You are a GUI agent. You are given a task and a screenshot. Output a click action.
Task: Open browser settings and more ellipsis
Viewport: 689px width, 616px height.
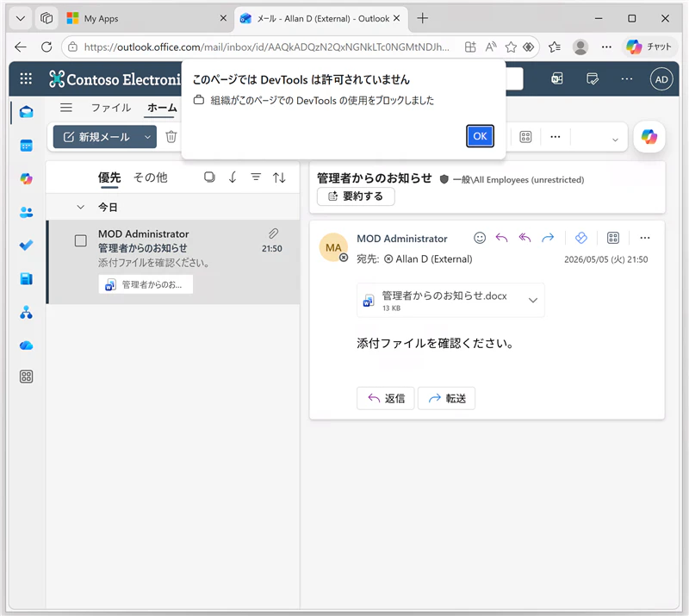[606, 47]
